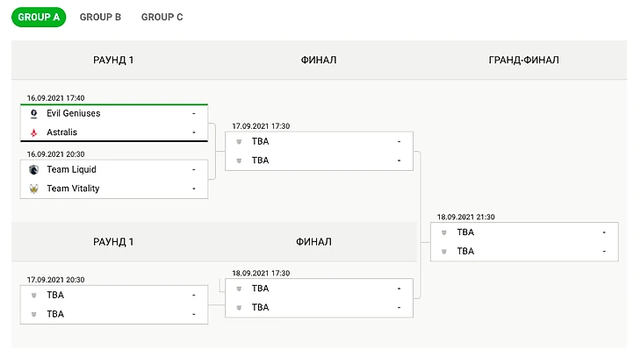
Task: Open the Evil Geniuses team link
Action: coord(74,114)
